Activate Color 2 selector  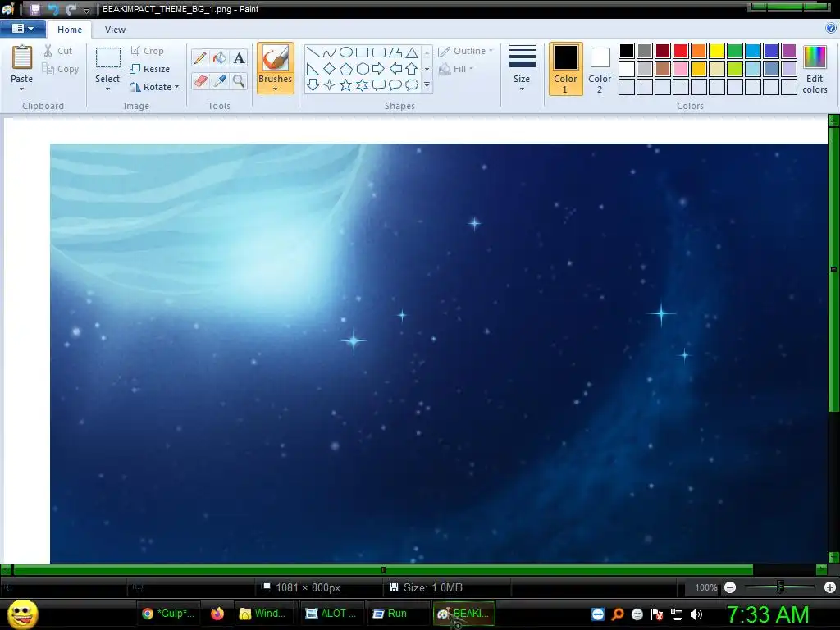click(600, 69)
